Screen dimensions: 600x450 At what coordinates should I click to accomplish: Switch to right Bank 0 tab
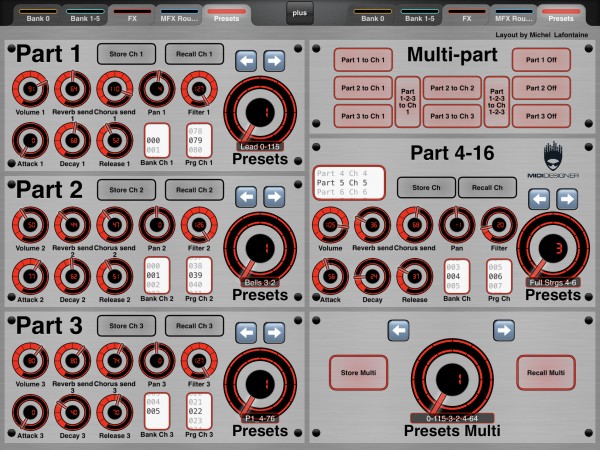(372, 15)
